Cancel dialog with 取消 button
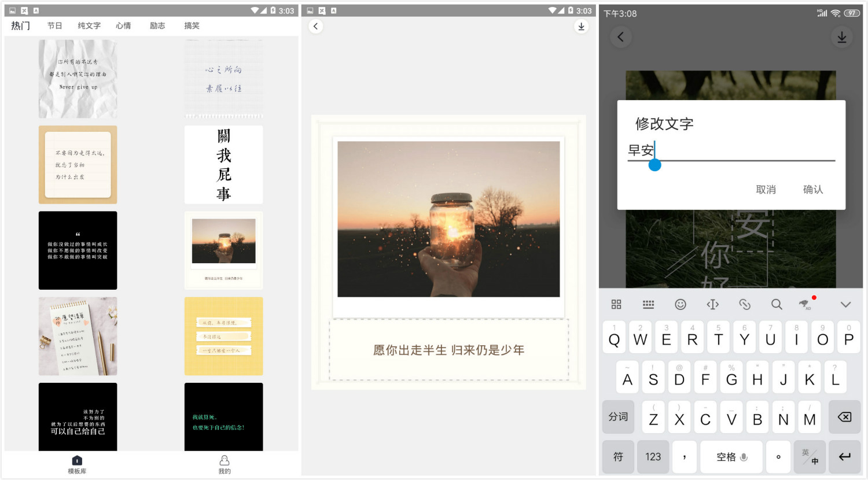868x480 pixels. [x=766, y=190]
